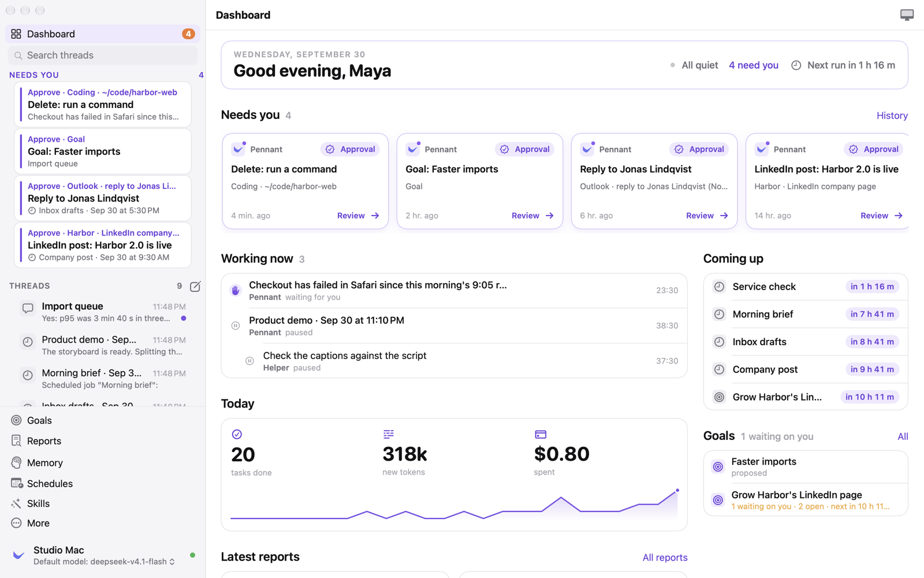Click the Search threads field
Viewport: 924px width, 578px height.
click(x=103, y=55)
